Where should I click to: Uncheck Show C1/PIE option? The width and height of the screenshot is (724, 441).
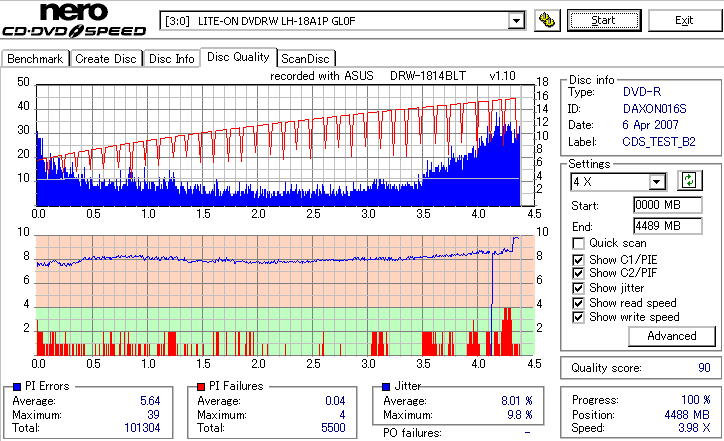[x=578, y=260]
